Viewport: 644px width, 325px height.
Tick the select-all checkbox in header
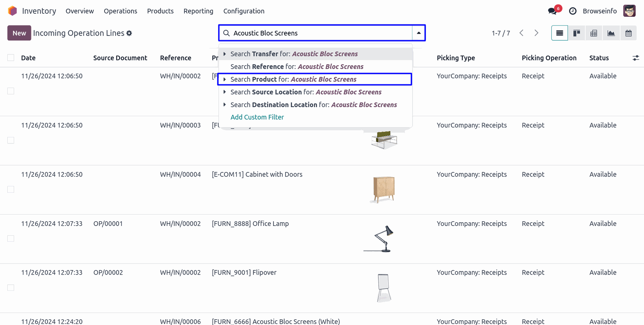click(11, 58)
